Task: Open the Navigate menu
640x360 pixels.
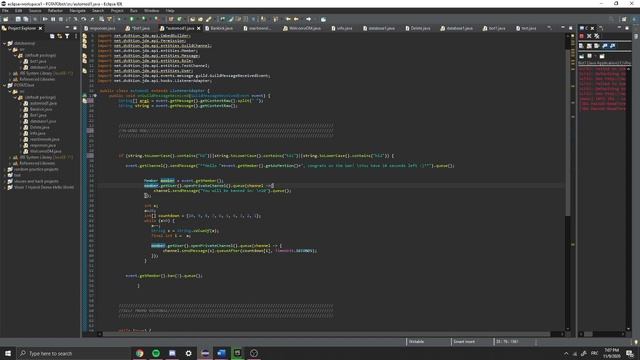Action: [x=77, y=11]
